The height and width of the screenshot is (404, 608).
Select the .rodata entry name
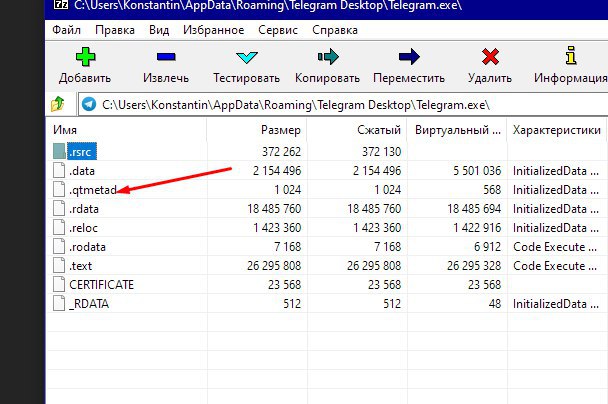coord(87,247)
